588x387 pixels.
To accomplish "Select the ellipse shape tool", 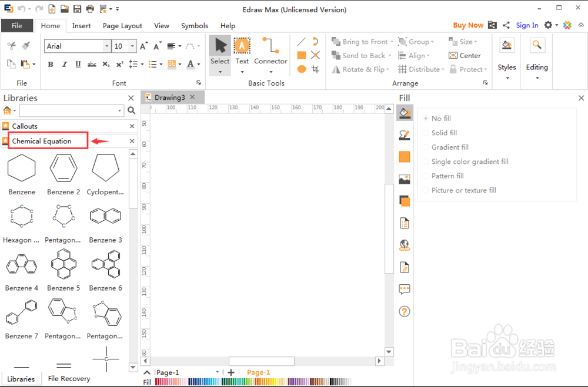I will point(302,69).
